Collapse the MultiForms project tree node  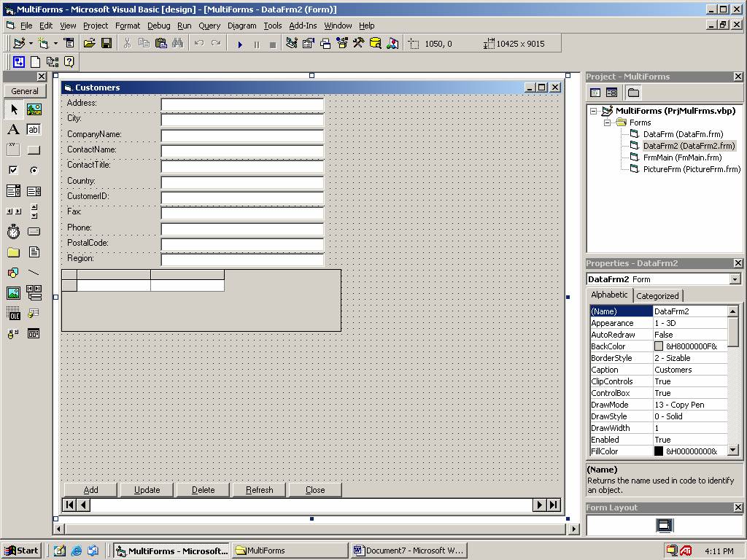point(594,111)
